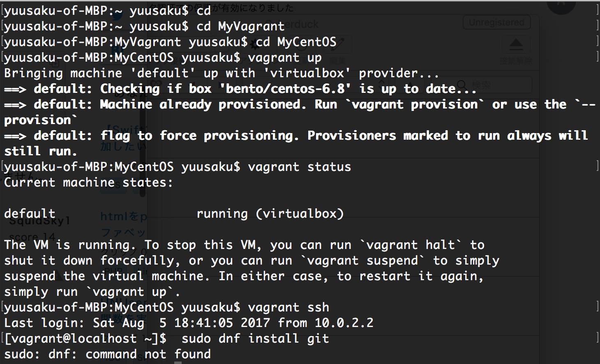Image resolution: width=600 pixels, height=364 pixels.
Task: Click the 'vagrant up' command text
Action: click(285, 58)
